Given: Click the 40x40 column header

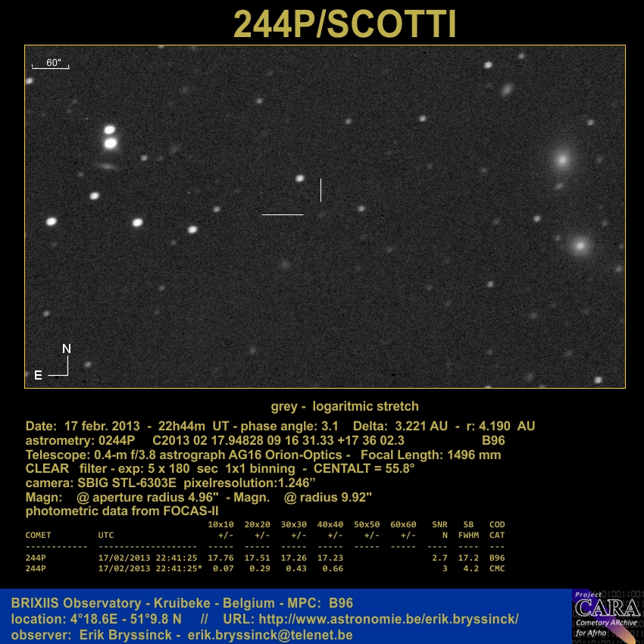Looking at the screenshot, I should tap(330, 524).
